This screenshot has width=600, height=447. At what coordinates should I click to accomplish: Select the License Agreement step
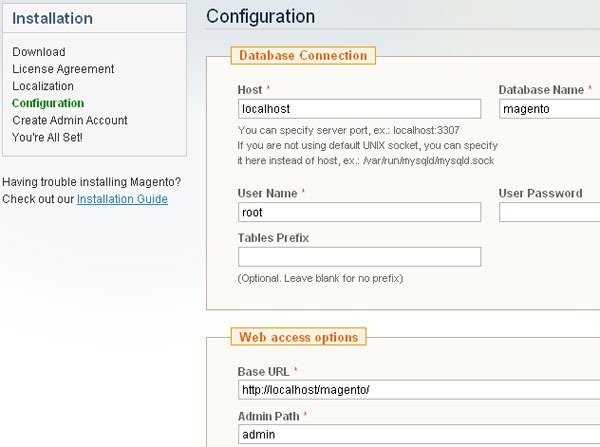(x=63, y=69)
